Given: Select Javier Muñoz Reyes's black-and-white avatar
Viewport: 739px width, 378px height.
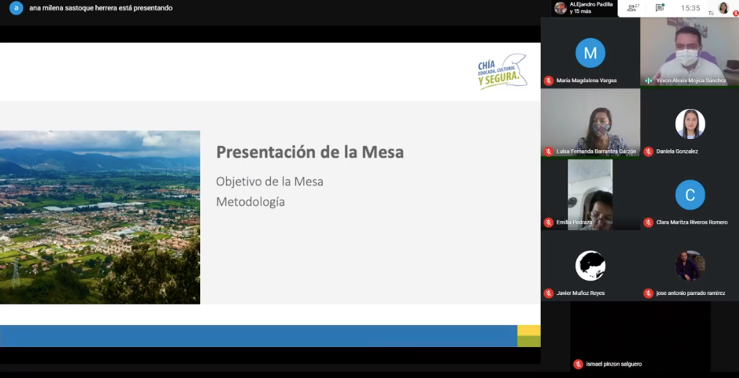Looking at the screenshot, I should coord(591,266).
